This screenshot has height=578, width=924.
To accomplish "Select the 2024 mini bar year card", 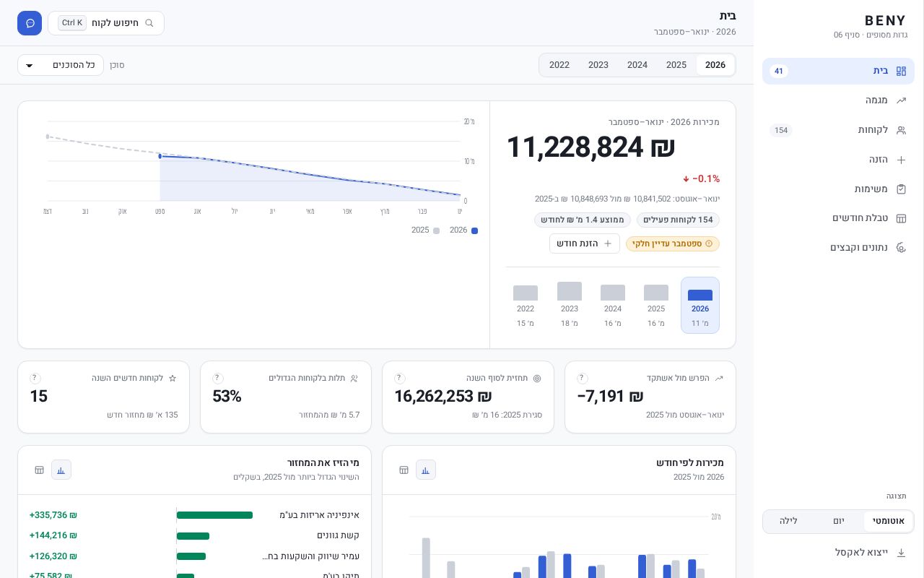I will coord(613,306).
